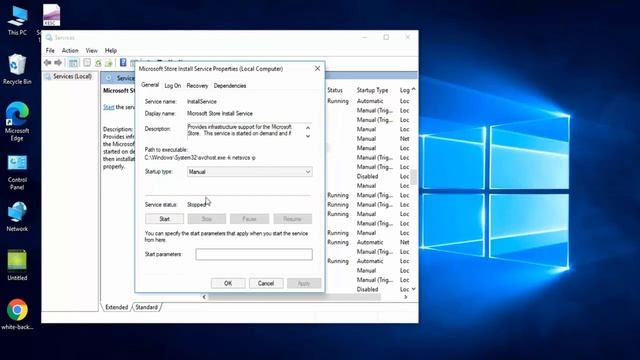Click the Start parameters input field
The width and height of the screenshot is (640, 360).
(254, 254)
